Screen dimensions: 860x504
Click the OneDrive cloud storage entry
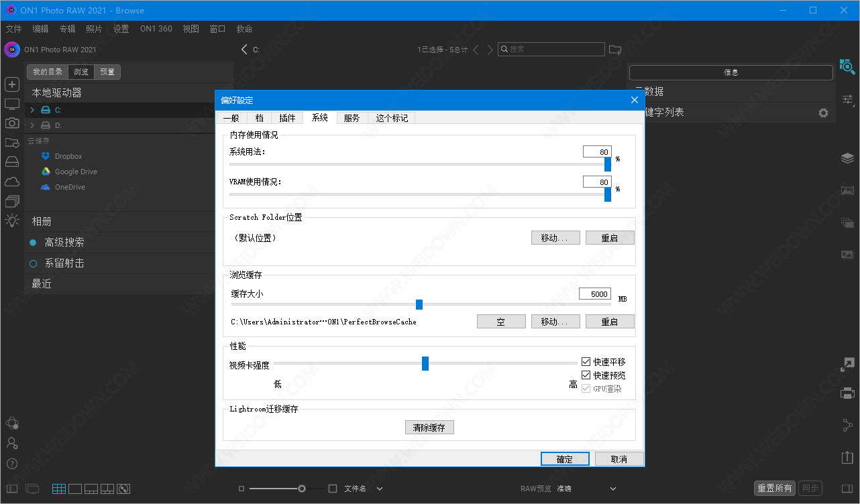tap(63, 187)
